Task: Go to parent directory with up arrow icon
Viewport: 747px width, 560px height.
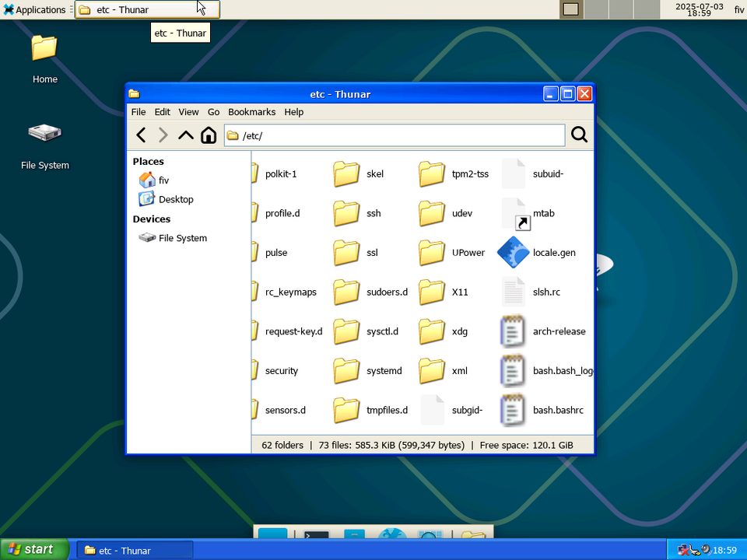Action: point(185,135)
